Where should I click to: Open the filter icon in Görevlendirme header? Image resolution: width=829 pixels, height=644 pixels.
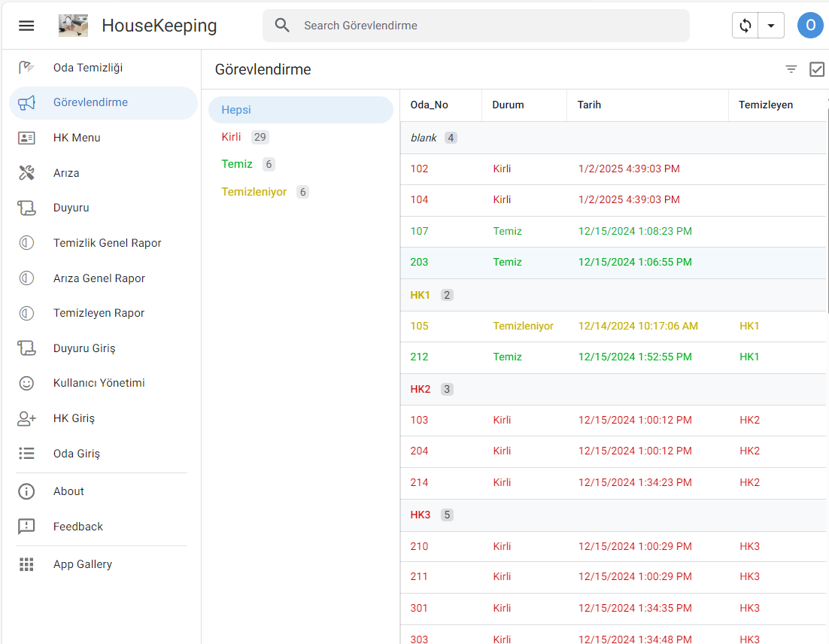pyautogui.click(x=791, y=69)
